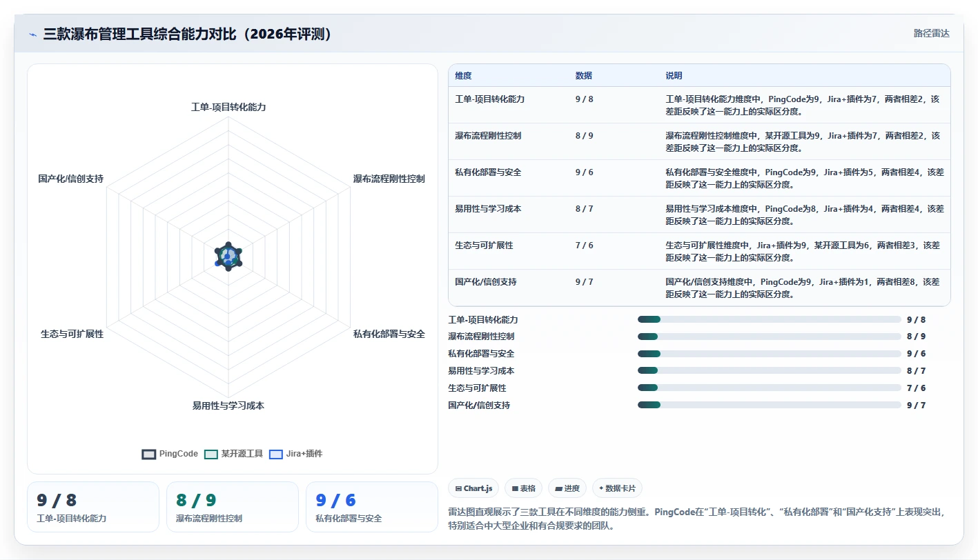This screenshot has width=978, height=560.
Task: Click progress list label 瀑布流程刚性控制
Action: [x=481, y=337]
